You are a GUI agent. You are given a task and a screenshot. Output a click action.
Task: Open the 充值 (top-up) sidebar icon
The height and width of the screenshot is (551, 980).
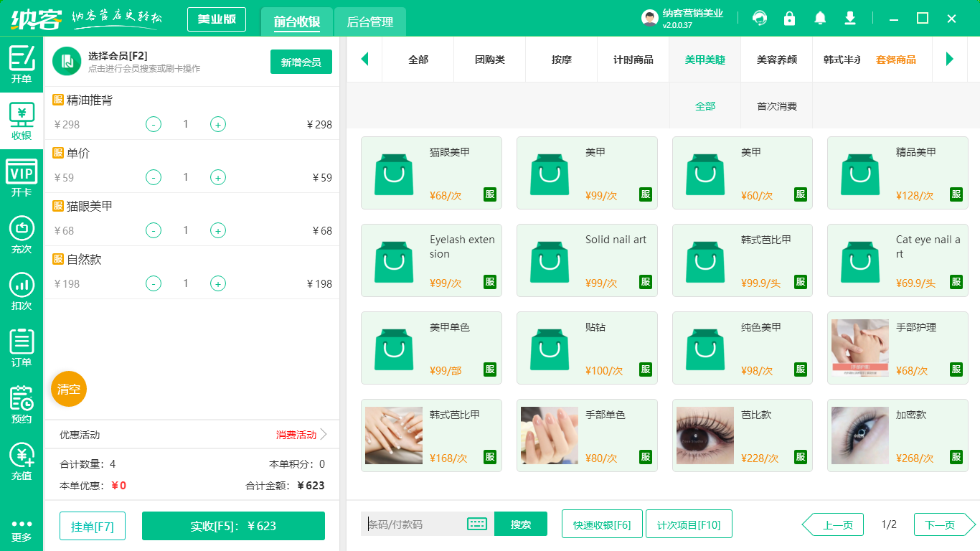pyautogui.click(x=21, y=462)
